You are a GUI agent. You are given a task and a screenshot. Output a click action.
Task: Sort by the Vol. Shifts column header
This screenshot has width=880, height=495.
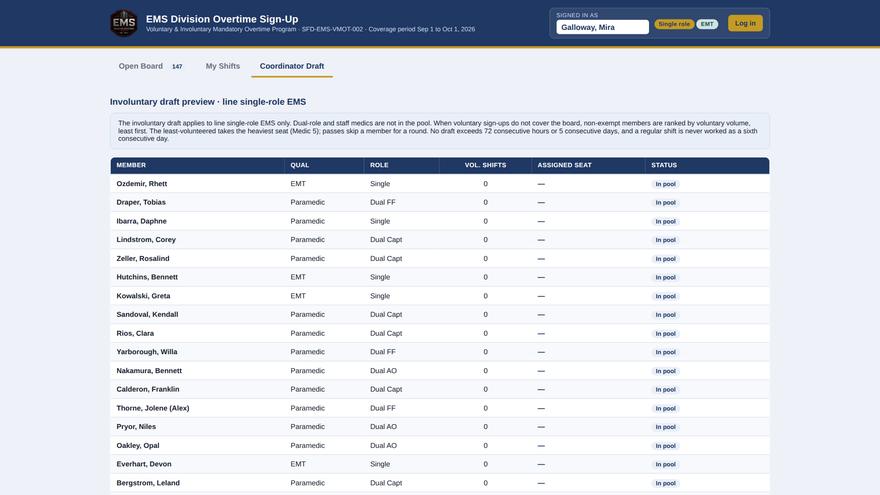485,165
